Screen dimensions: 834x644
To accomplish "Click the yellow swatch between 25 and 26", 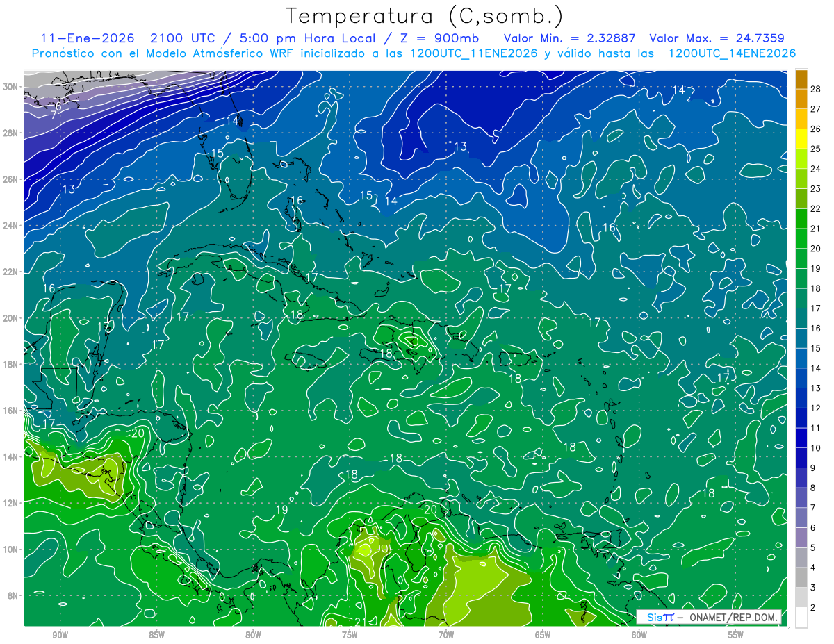I will click(x=801, y=139).
